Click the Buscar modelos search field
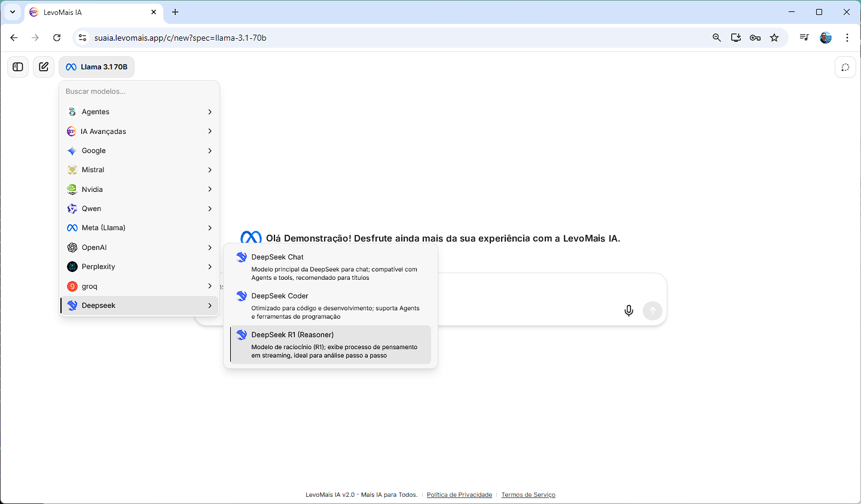The width and height of the screenshot is (861, 504). click(x=139, y=91)
